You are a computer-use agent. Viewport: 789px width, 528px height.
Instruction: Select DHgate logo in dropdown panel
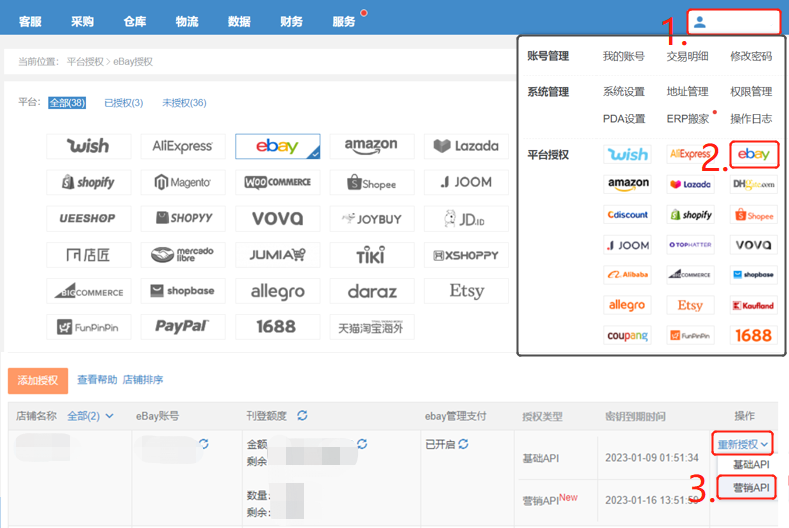(753, 184)
